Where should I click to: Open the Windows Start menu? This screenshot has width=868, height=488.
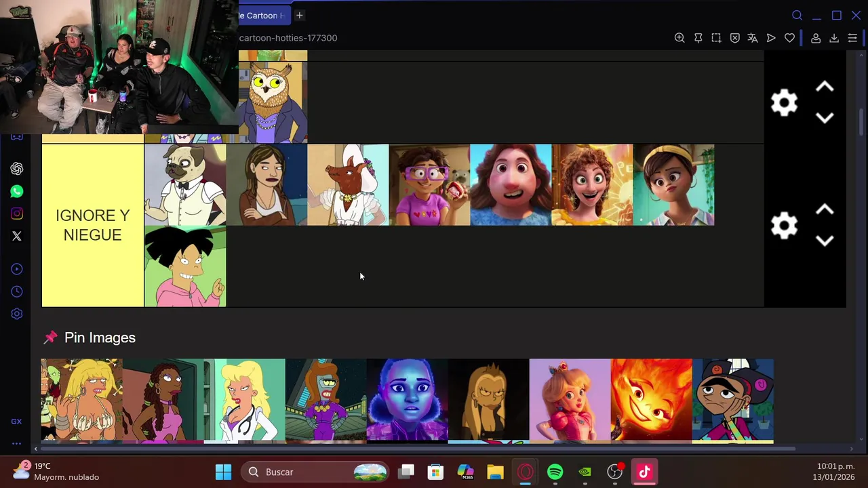[223, 472]
